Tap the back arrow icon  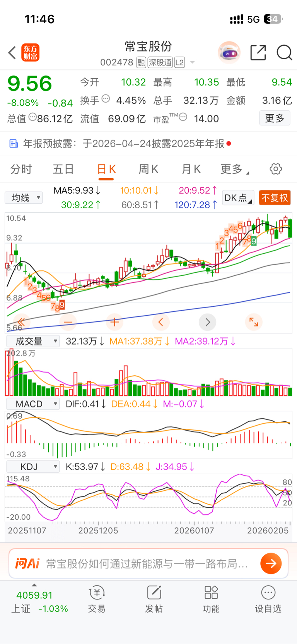pos(12,53)
